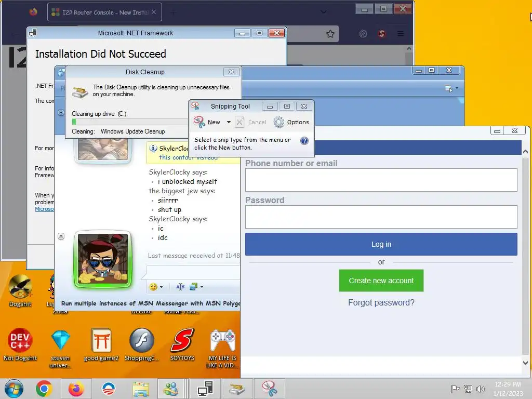
Task: Click the Obama logo taskbar icon
Action: pyautogui.click(x=109, y=389)
